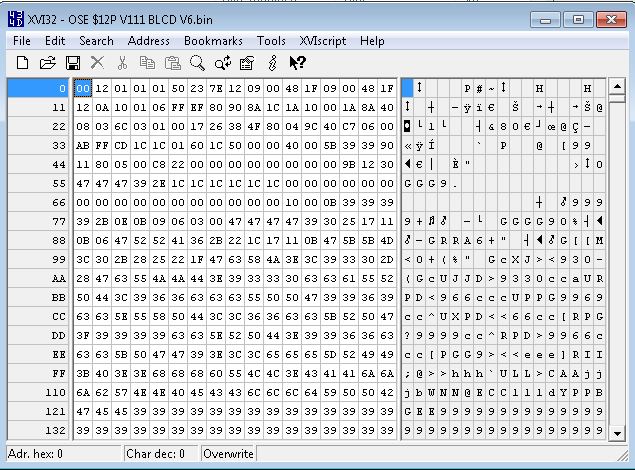The height and width of the screenshot is (470, 635).
Task: Click the Paste clipboard icon
Action: [x=173, y=63]
